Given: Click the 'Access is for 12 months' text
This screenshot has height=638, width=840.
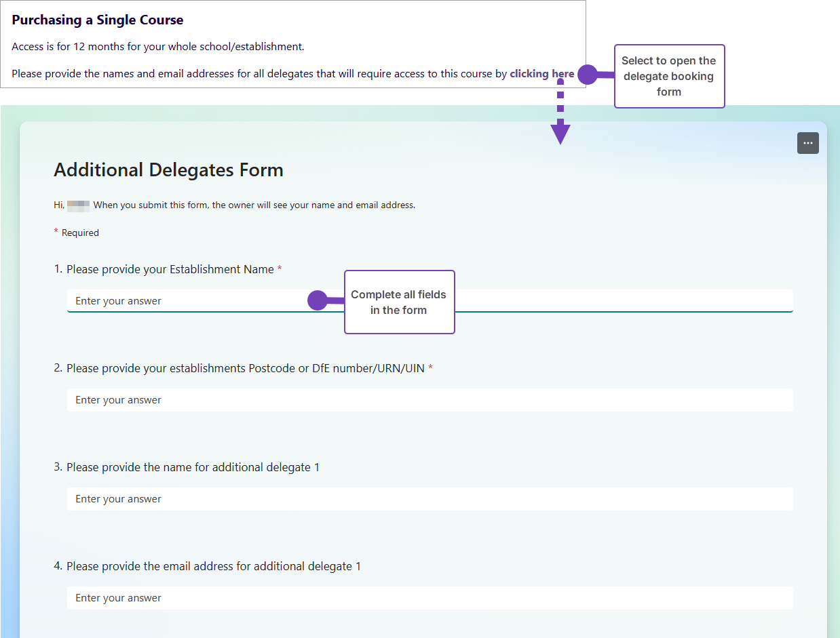Looking at the screenshot, I should click(157, 47).
